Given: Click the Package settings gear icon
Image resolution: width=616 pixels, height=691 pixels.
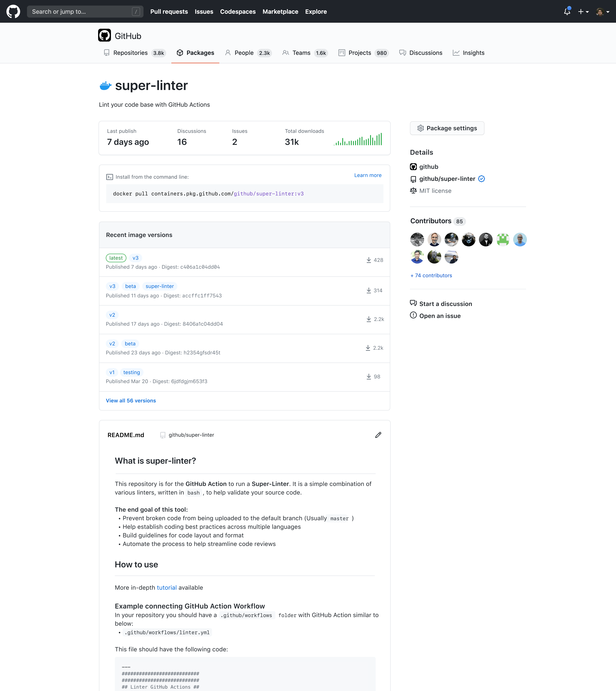Looking at the screenshot, I should [x=420, y=128].
